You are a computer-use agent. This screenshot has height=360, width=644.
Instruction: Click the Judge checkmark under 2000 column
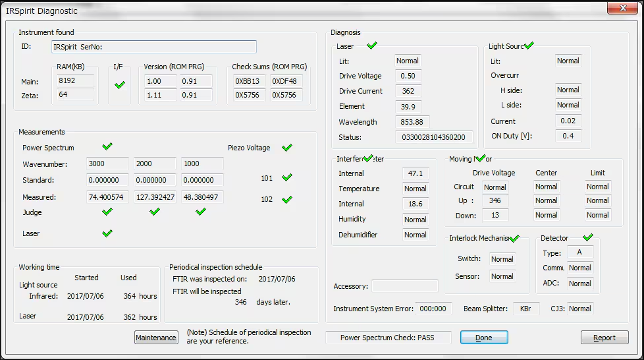tap(155, 212)
